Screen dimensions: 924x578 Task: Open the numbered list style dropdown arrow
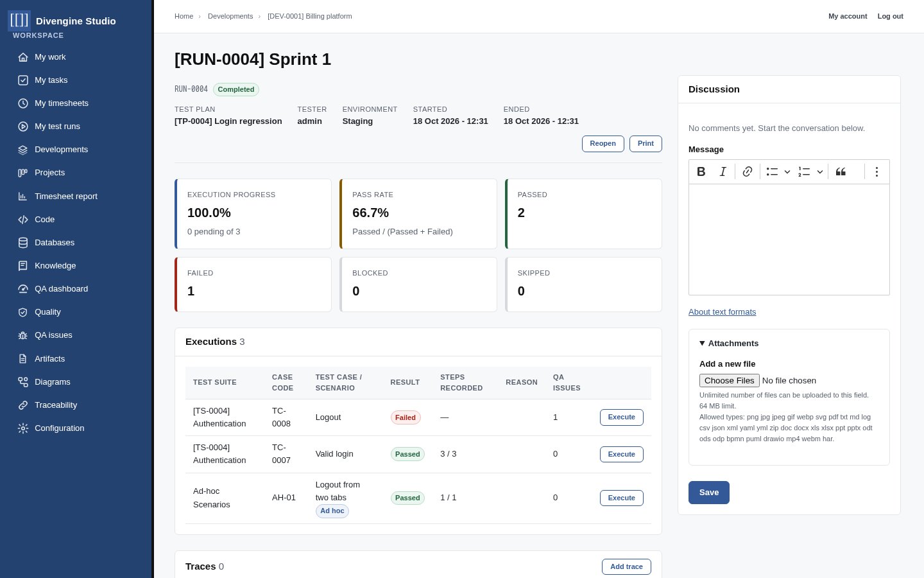[x=820, y=171]
